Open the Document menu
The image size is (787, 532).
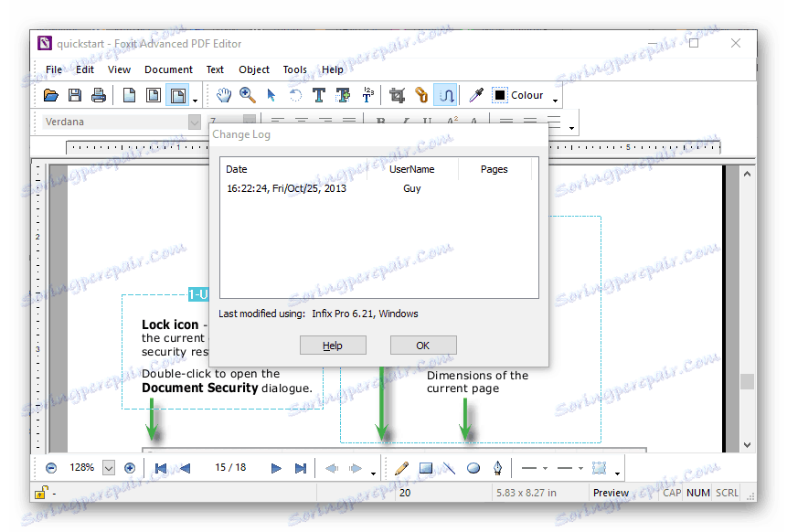coord(168,69)
